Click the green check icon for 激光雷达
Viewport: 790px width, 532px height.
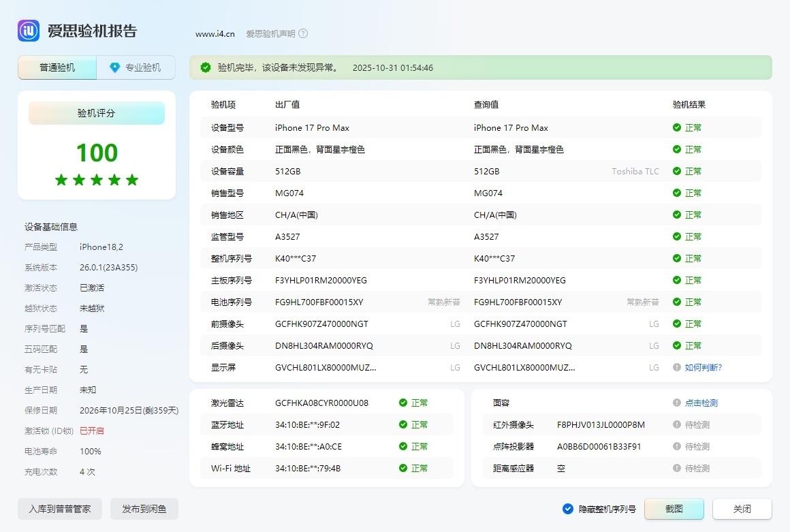click(403, 403)
